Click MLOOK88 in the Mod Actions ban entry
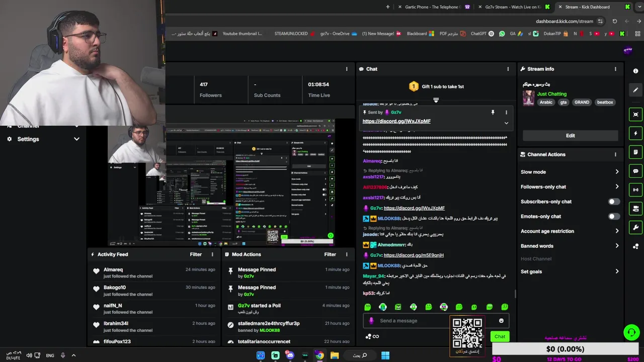This screenshot has height=362, width=644. [x=270, y=331]
